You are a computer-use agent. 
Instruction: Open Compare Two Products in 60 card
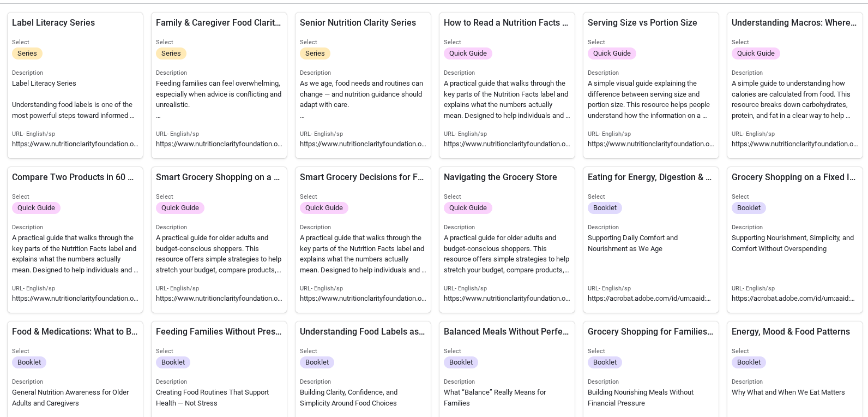click(73, 177)
